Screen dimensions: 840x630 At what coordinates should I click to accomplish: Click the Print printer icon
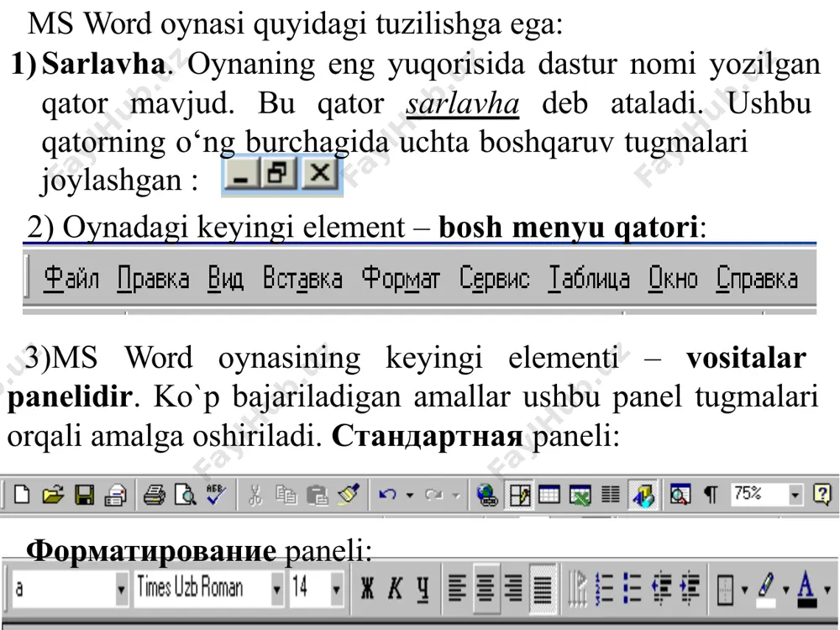(155, 494)
